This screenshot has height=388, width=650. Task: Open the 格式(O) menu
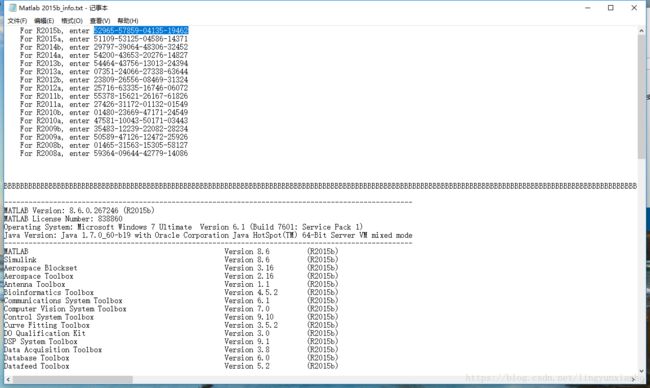tap(72, 21)
